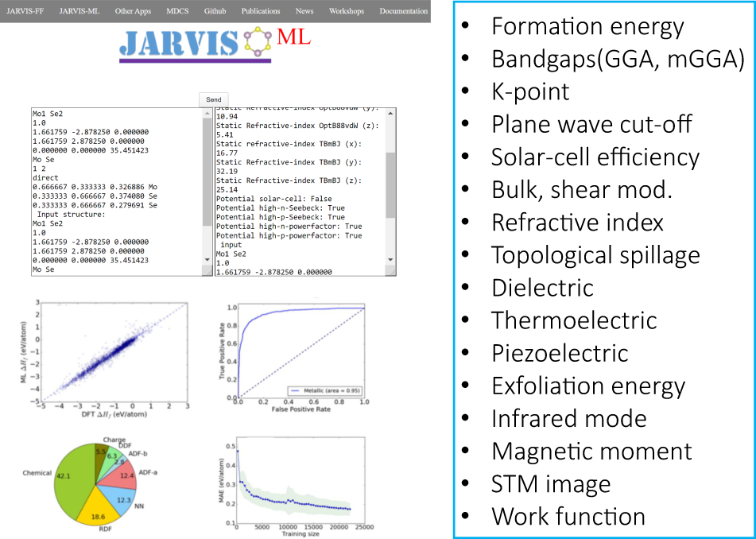
Task: Open the Documentation page
Action: point(403,11)
